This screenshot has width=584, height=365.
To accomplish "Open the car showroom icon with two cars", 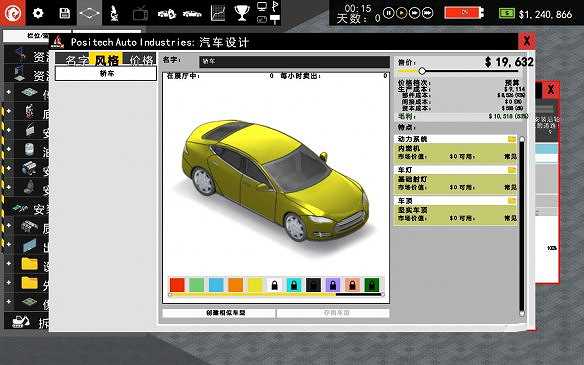I will [x=166, y=14].
